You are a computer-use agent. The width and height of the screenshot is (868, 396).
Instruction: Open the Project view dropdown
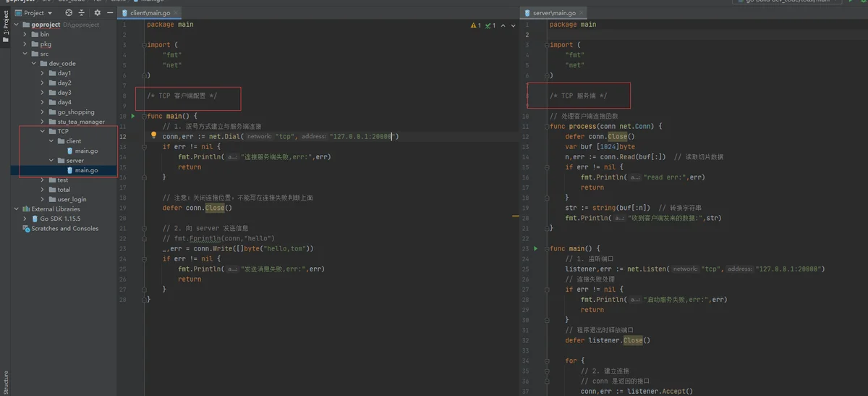[33, 13]
